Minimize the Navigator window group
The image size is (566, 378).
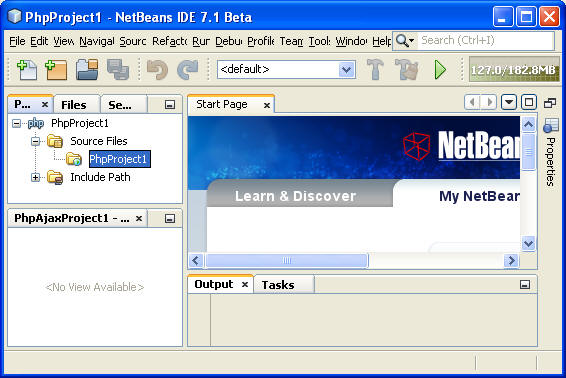[x=170, y=218]
